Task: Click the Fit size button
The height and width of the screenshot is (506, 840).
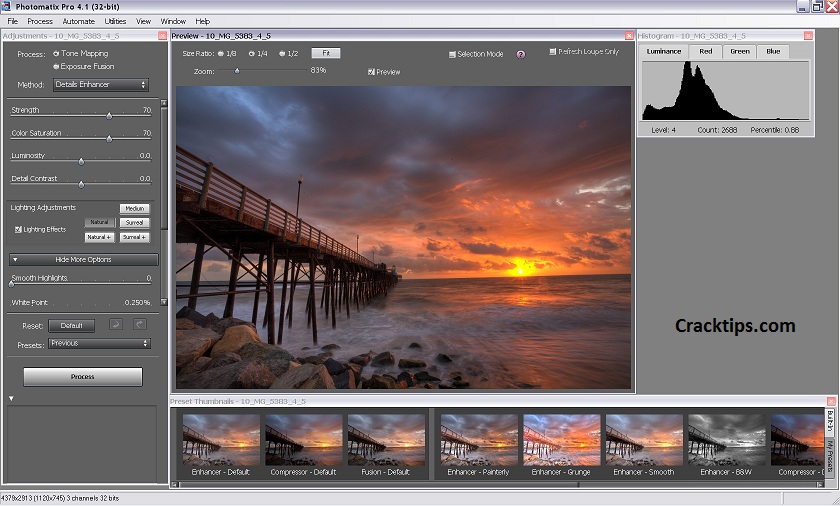Action: tap(325, 53)
